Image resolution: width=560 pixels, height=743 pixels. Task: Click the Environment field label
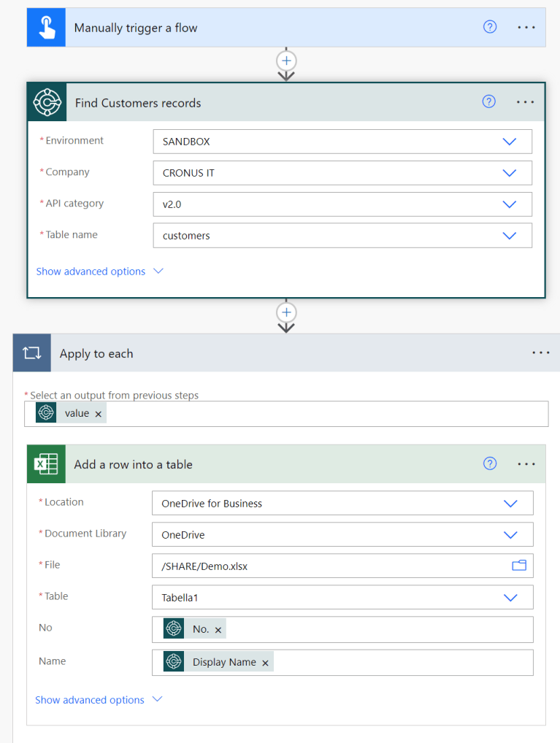74,140
